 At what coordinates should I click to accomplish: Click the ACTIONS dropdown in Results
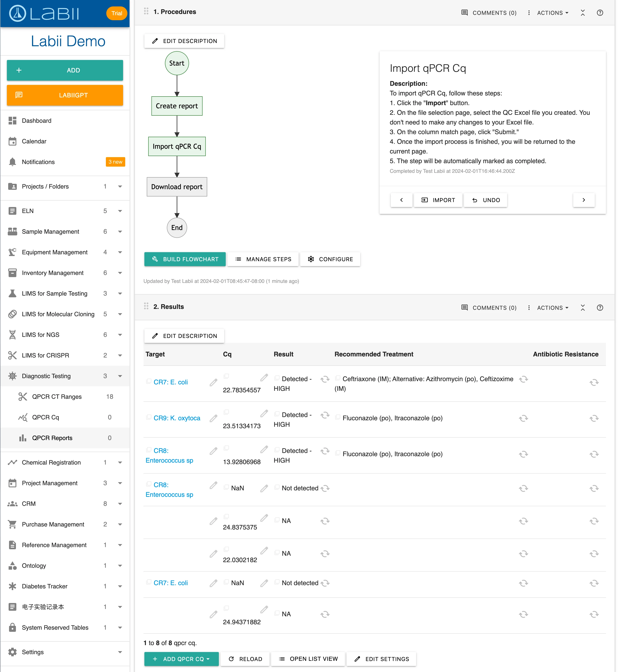pos(551,307)
